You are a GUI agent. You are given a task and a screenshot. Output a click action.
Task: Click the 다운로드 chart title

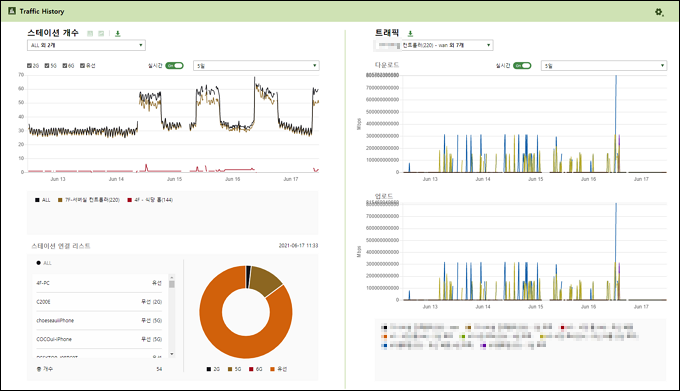(387, 65)
